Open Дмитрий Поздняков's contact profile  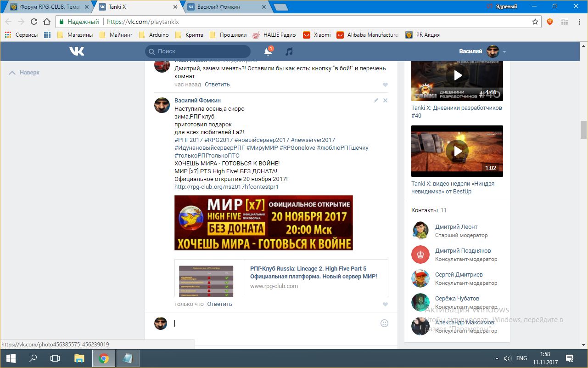point(463,251)
